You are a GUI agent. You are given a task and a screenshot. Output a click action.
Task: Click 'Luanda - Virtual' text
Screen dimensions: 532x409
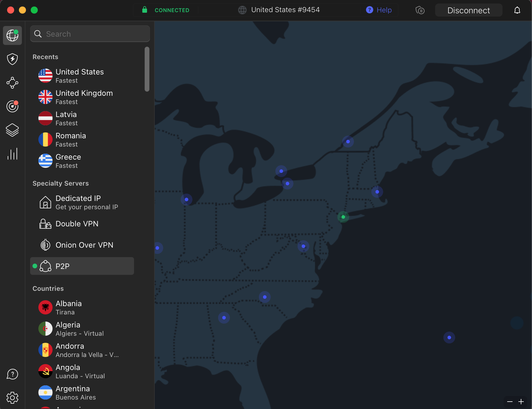(80, 376)
